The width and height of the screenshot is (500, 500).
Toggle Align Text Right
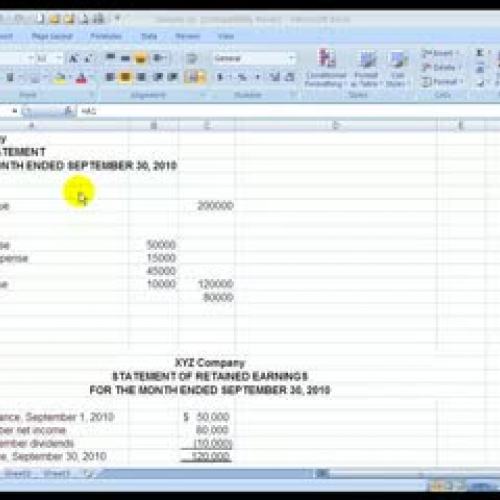coord(141,77)
